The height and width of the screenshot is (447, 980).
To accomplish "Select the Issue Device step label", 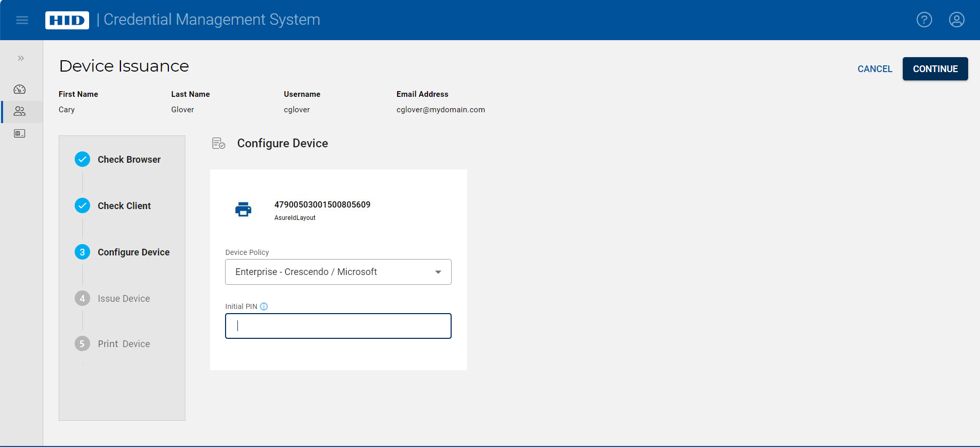I will coord(124,299).
